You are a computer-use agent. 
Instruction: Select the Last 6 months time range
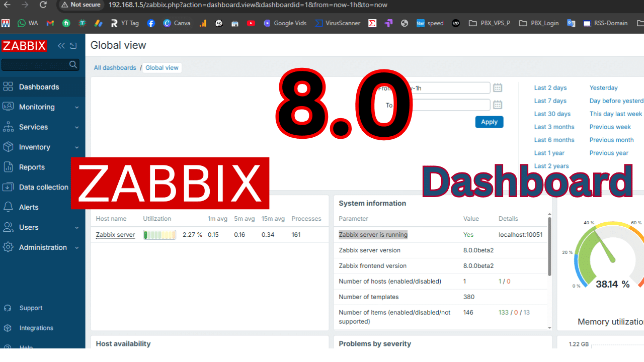[554, 140]
